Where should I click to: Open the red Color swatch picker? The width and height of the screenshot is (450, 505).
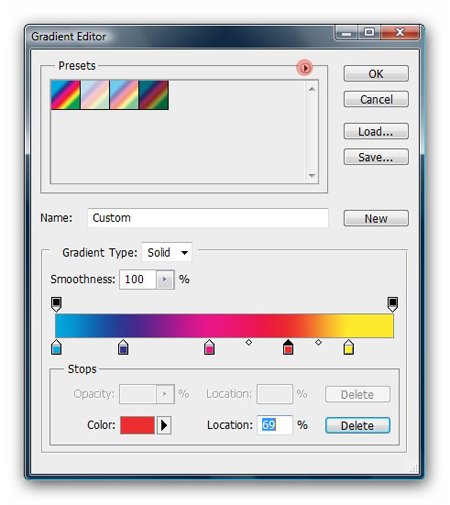[137, 425]
